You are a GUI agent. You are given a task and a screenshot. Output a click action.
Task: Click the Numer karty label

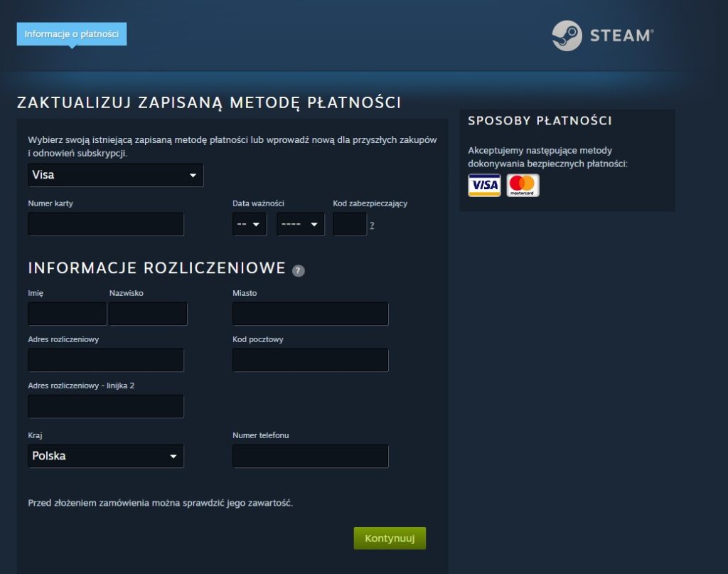[x=50, y=203]
